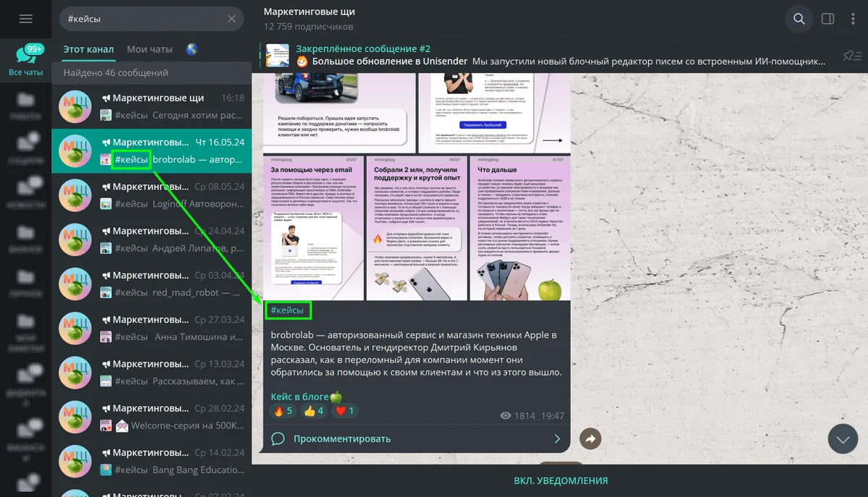Click the chevron on Прокомментировать row

point(557,438)
